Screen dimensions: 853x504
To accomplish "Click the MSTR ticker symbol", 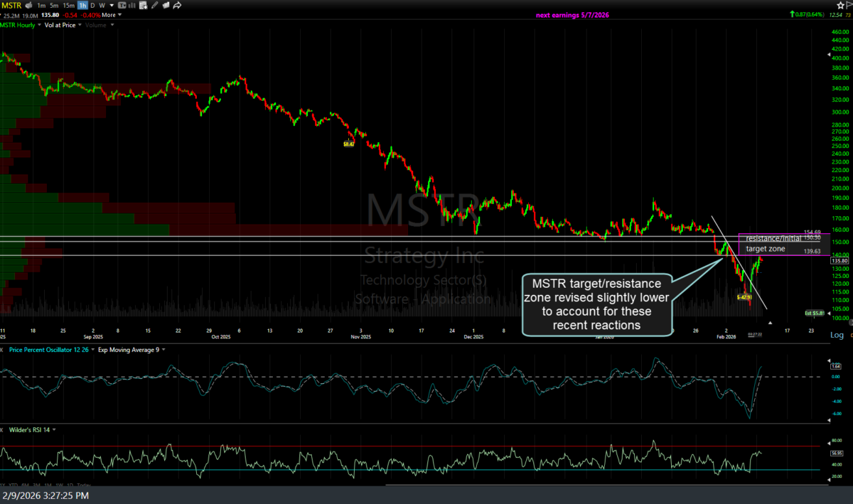I will pos(10,5).
